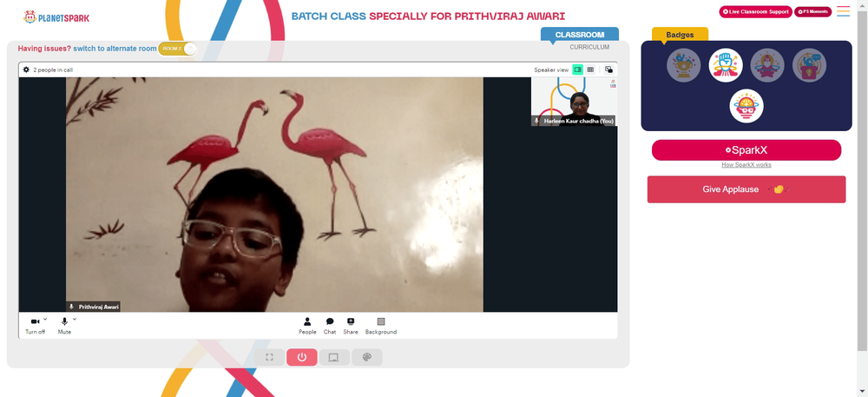
Task: Open the hamburger menu
Action: (x=843, y=11)
